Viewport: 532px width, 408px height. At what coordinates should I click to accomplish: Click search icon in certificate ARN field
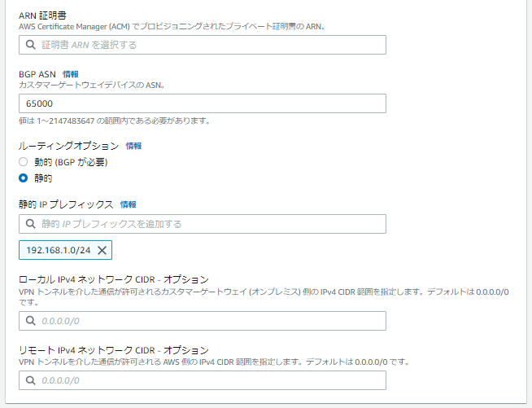point(30,45)
